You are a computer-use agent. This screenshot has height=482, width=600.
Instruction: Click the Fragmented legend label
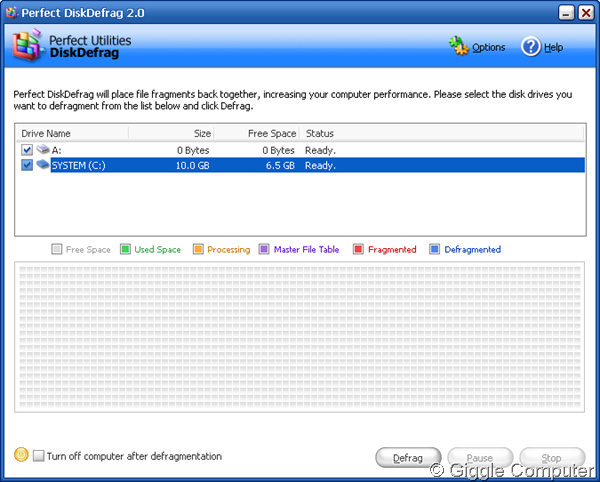pyautogui.click(x=392, y=250)
